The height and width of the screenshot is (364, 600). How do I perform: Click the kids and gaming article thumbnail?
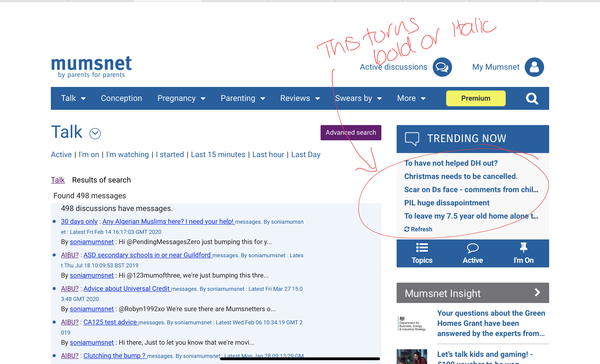[x=412, y=357]
